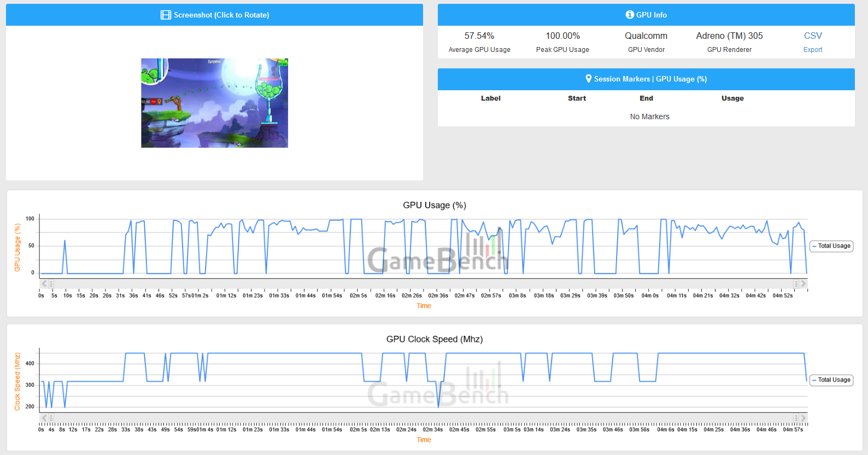Grab left range handle of GPU Usage scrollbar
868x455 pixels.
pos(51,284)
